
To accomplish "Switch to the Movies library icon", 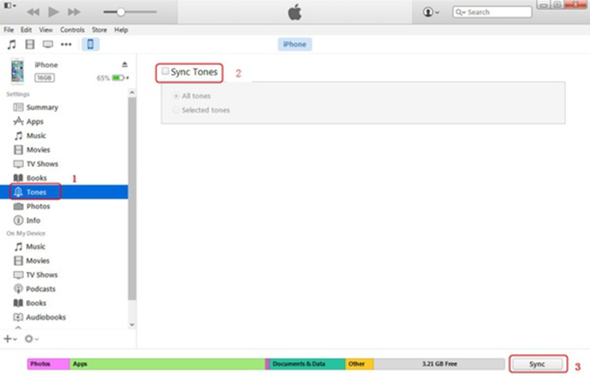I will pos(30,44).
